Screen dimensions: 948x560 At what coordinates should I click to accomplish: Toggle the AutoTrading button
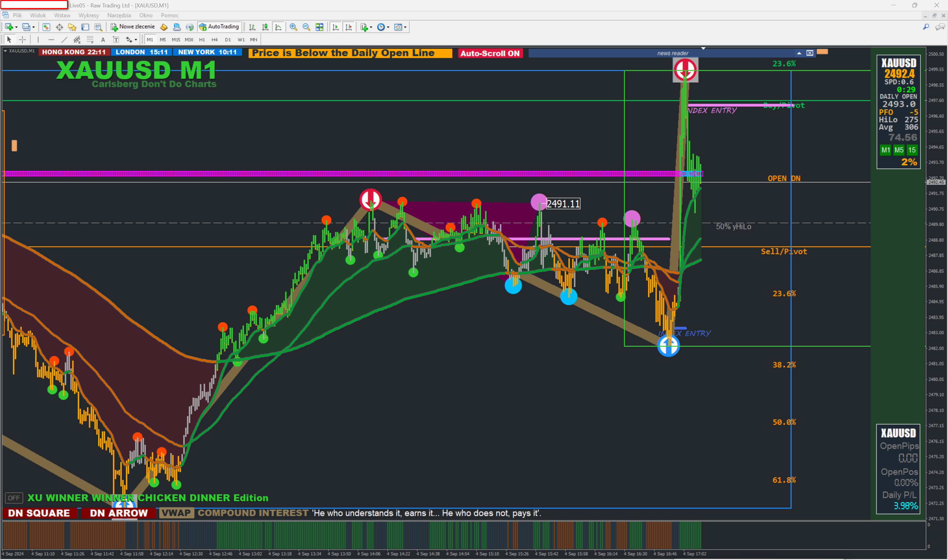[x=219, y=27]
